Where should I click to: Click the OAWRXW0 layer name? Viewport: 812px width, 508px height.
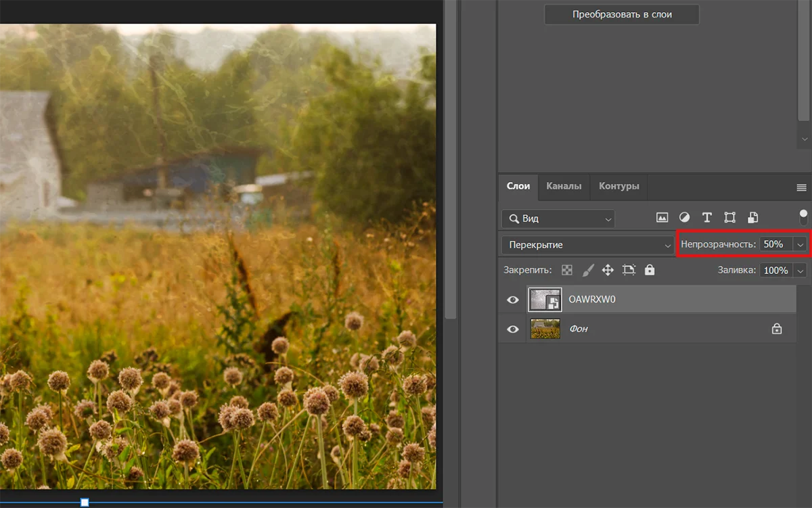(592, 300)
